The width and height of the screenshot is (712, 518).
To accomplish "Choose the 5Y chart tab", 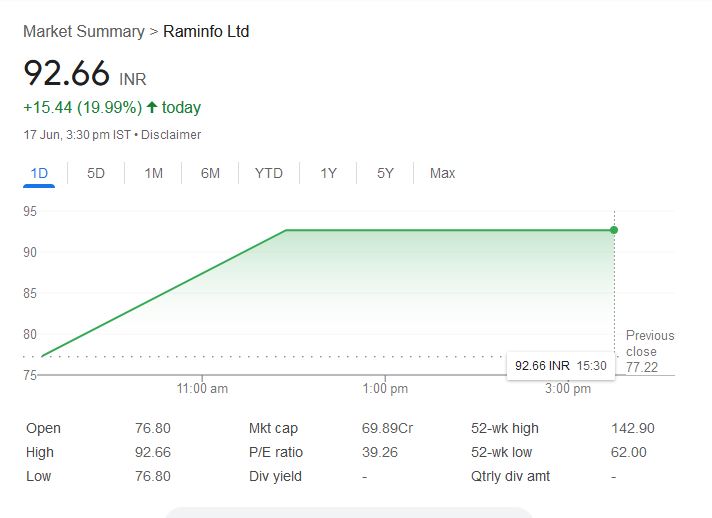I will pyautogui.click(x=385, y=173).
